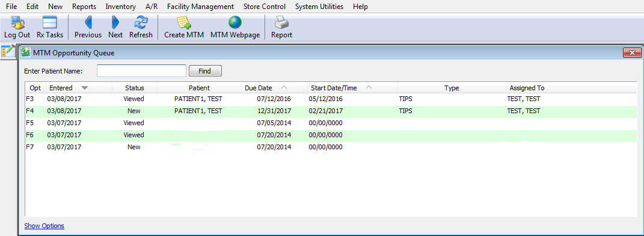Close the MTM Opportunity Queue window
This screenshot has height=236, width=644.
point(632,52)
